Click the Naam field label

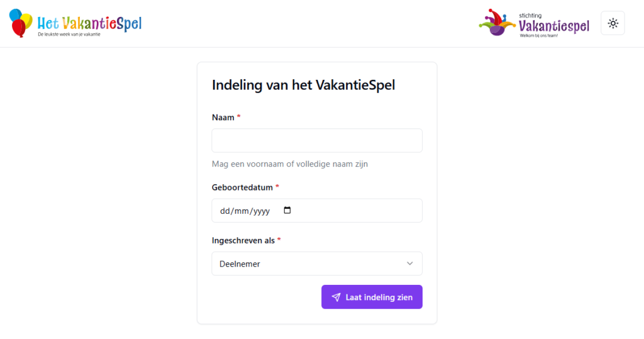[x=223, y=118]
